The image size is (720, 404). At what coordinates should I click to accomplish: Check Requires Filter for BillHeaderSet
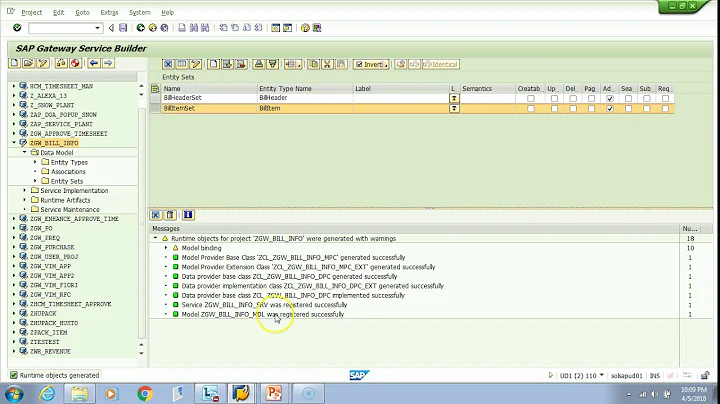tap(665, 98)
